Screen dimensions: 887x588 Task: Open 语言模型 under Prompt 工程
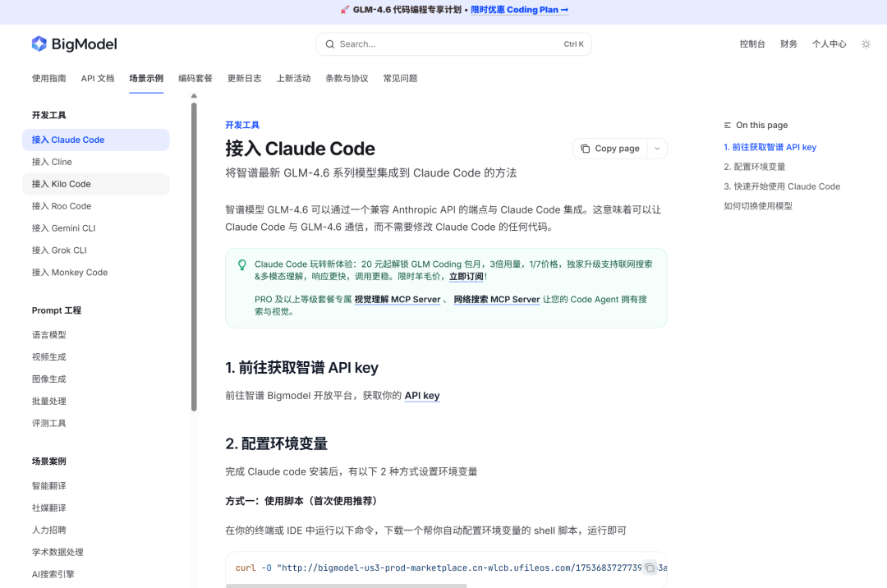pyautogui.click(x=95, y=335)
